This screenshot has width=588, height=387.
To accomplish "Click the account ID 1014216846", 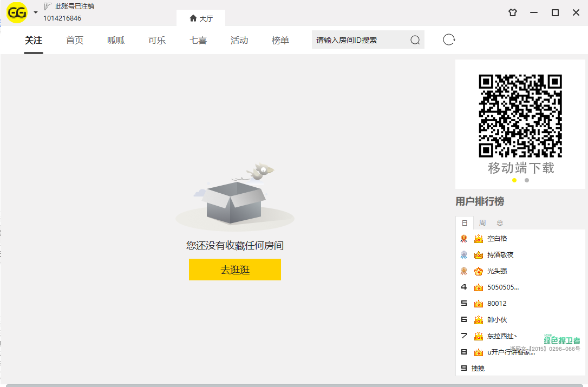I will point(62,18).
